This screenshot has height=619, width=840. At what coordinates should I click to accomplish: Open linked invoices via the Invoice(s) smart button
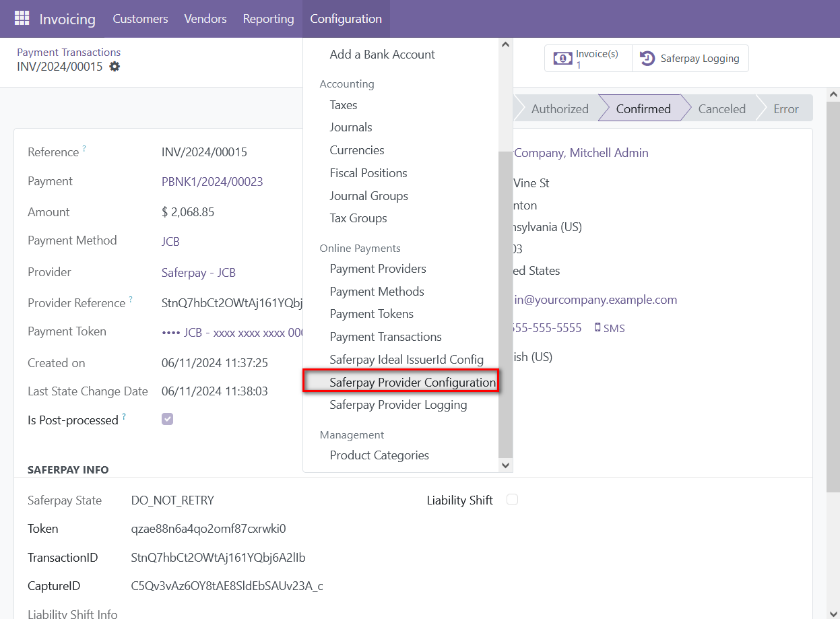click(x=587, y=58)
